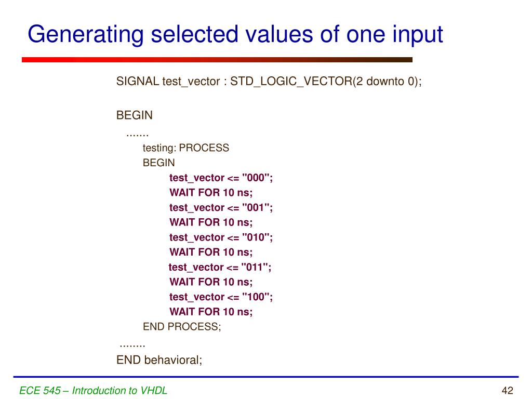The height and width of the screenshot is (399, 532).
Task: Click the dotted ellipsis just below the first BEGIN
Action: tap(137, 133)
